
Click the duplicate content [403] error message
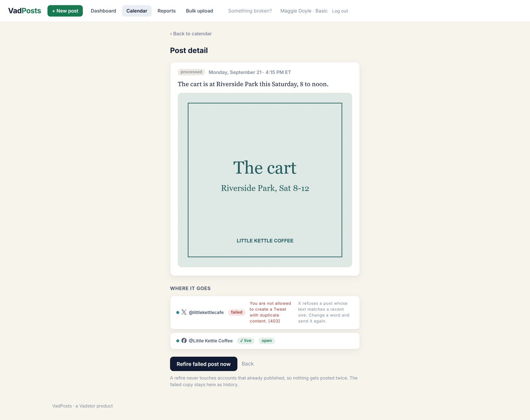click(270, 312)
